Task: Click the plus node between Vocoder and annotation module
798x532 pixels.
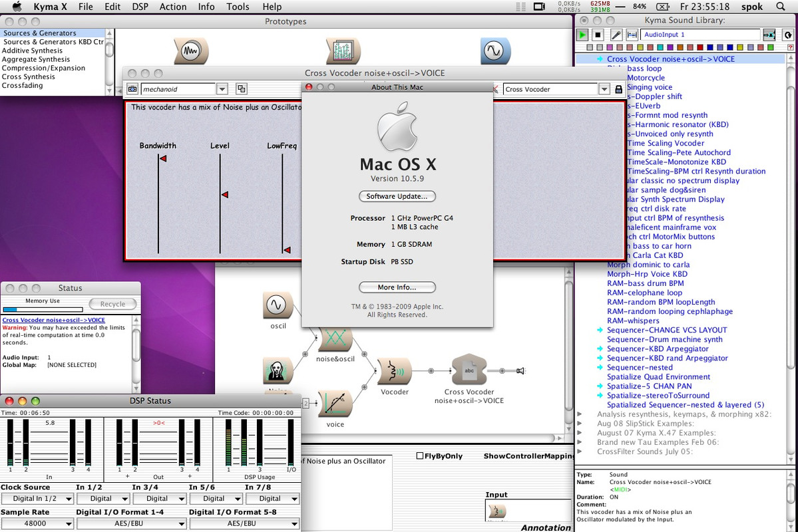Action: [x=431, y=371]
